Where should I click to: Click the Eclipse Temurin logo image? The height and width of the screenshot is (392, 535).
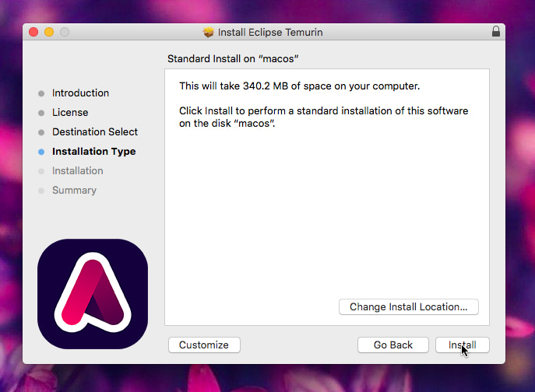[x=93, y=294]
